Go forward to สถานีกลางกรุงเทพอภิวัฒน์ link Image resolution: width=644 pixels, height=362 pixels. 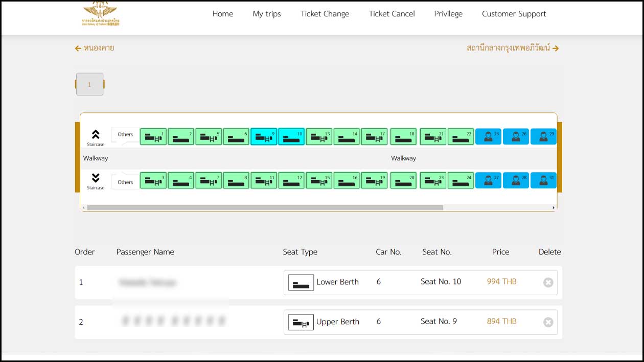pyautogui.click(x=513, y=48)
